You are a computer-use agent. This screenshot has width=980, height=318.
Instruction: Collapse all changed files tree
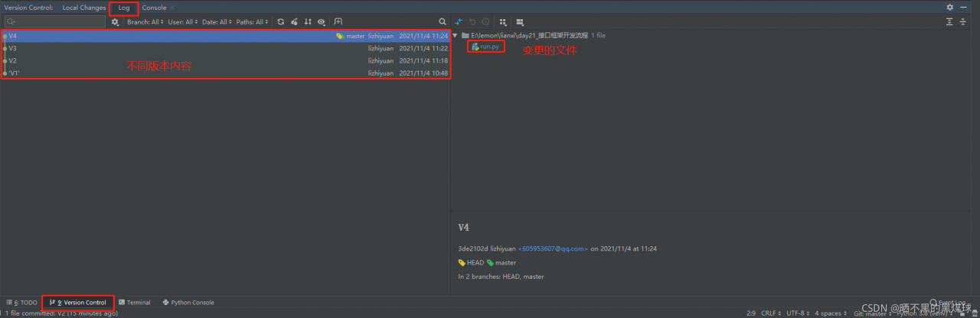pyautogui.click(x=963, y=22)
